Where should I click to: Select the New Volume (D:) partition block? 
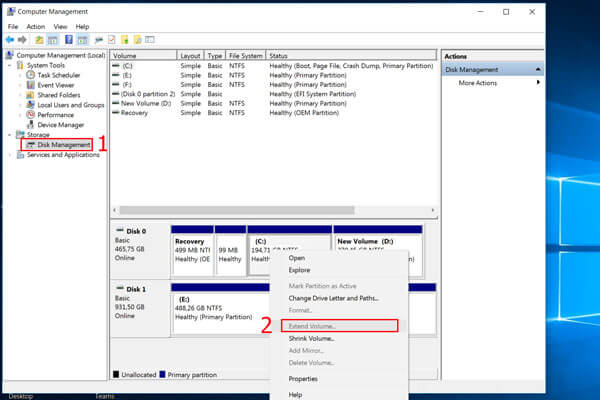[378, 238]
